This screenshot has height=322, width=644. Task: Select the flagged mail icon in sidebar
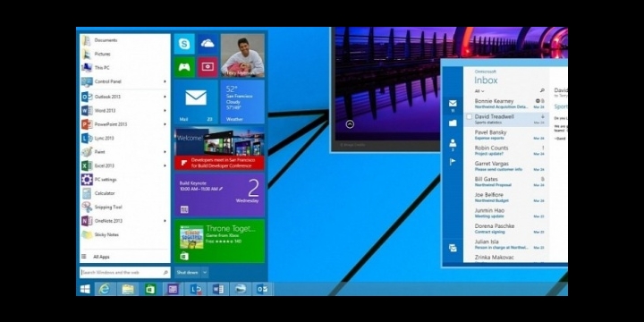453,161
